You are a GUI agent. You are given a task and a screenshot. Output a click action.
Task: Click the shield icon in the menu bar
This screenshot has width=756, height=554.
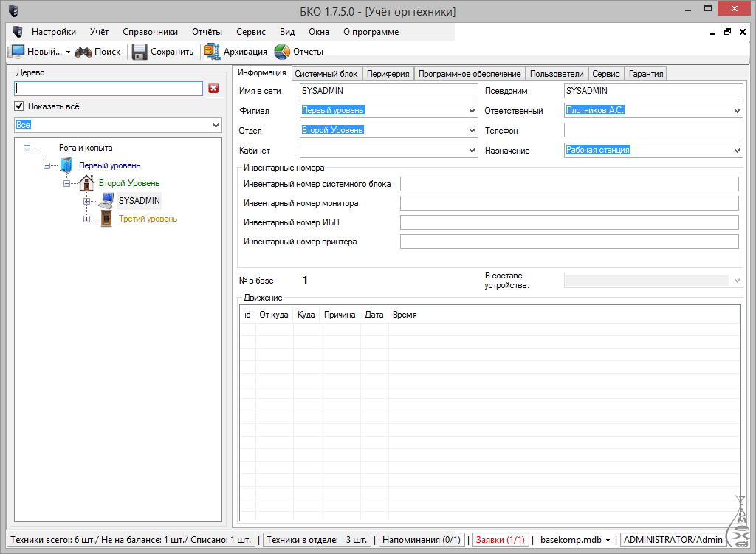(18, 32)
